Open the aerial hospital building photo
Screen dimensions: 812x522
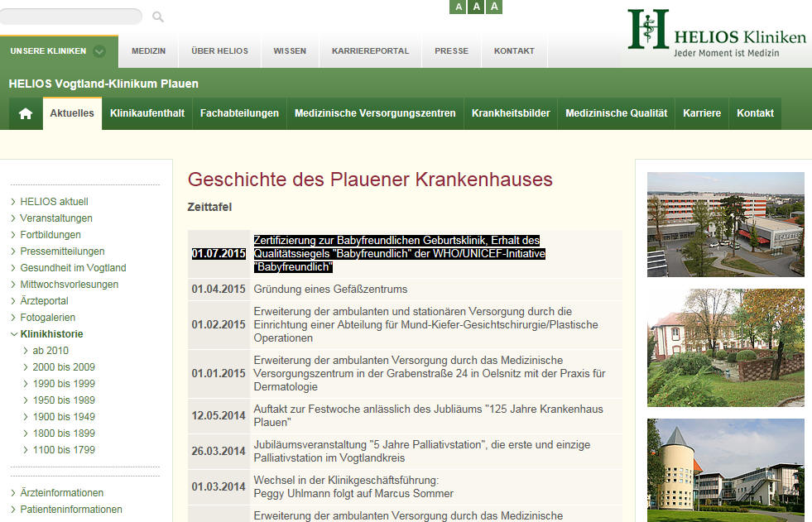click(x=726, y=224)
